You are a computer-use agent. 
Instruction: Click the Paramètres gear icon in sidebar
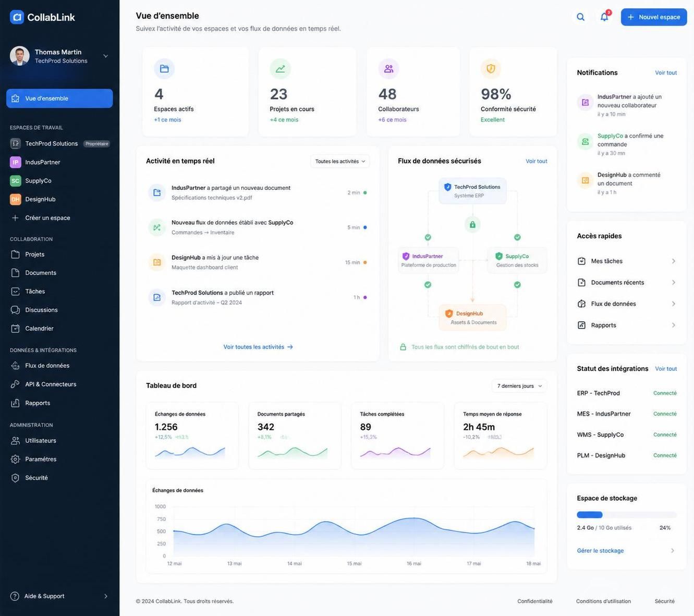tap(16, 460)
